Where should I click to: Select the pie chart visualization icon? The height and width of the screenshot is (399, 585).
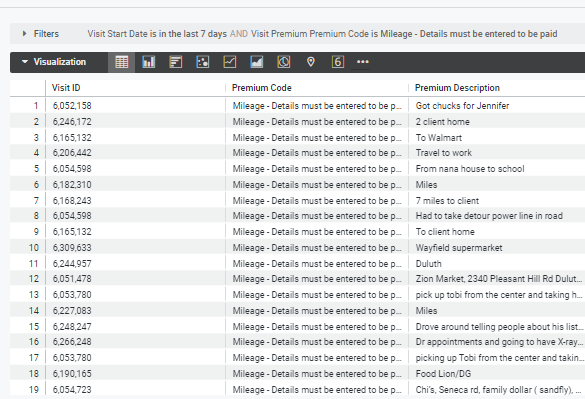pos(284,62)
